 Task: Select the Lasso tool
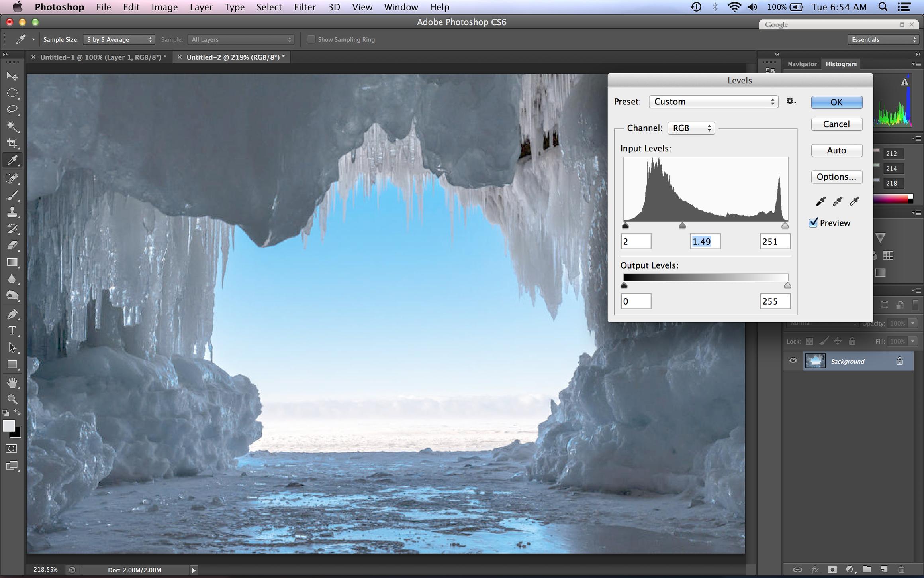tap(12, 109)
